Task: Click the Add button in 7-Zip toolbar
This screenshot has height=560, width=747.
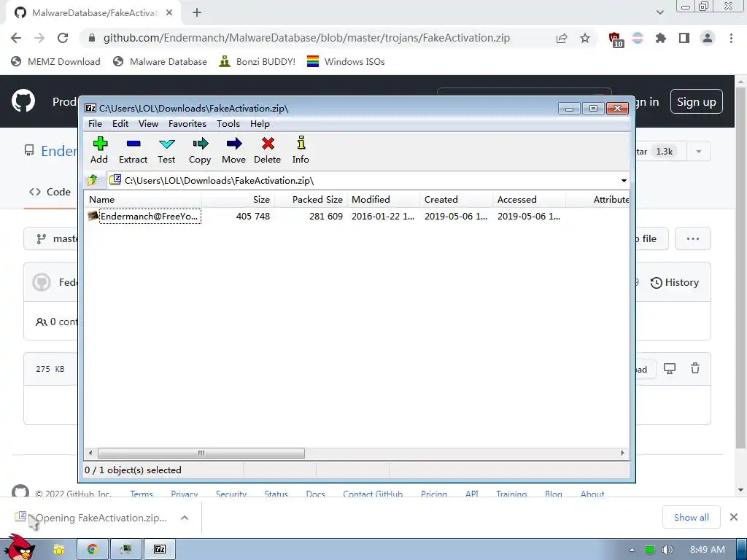Action: click(x=99, y=150)
